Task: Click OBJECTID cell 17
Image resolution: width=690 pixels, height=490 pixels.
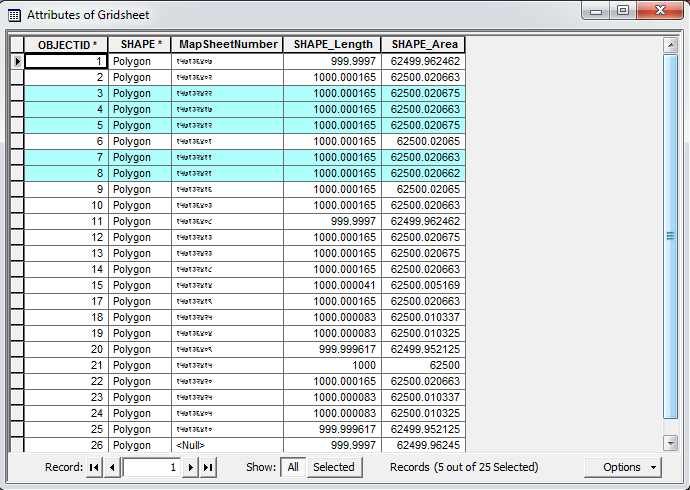Action: pyautogui.click(x=66, y=301)
